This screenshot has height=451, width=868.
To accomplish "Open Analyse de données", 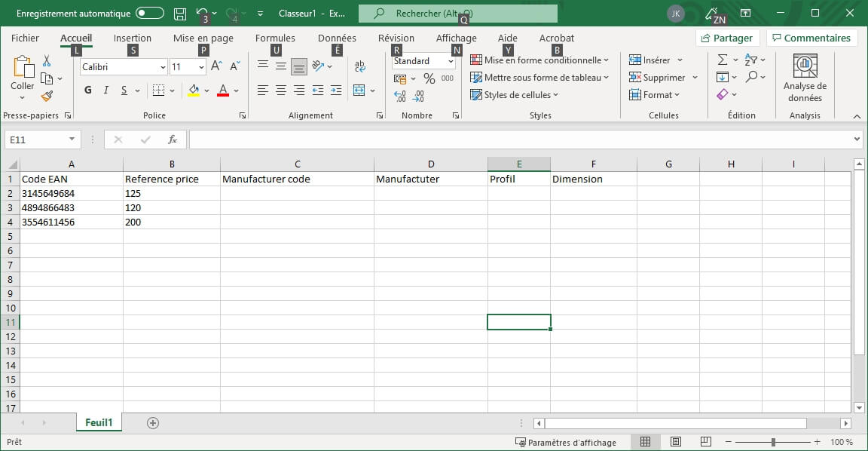I will (x=805, y=78).
